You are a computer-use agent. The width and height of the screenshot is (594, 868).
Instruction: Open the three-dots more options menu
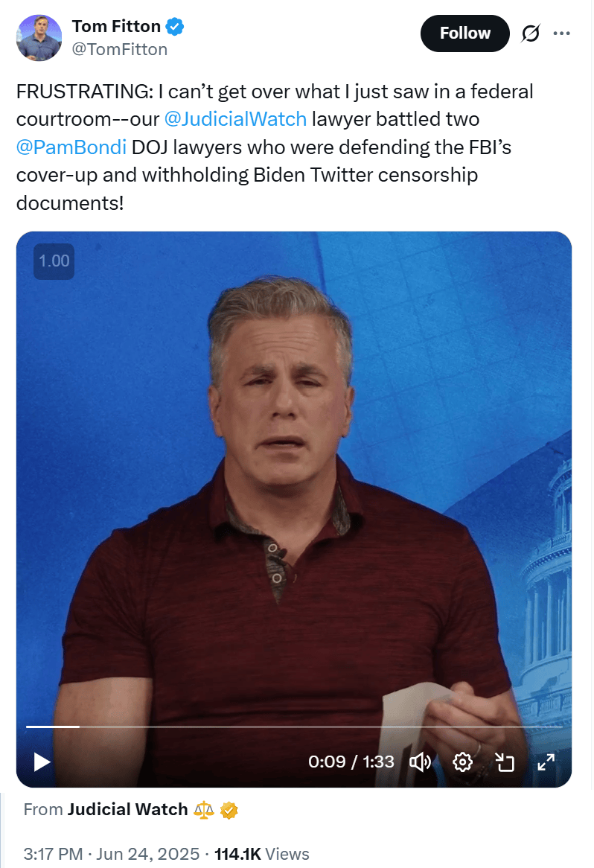click(x=561, y=33)
